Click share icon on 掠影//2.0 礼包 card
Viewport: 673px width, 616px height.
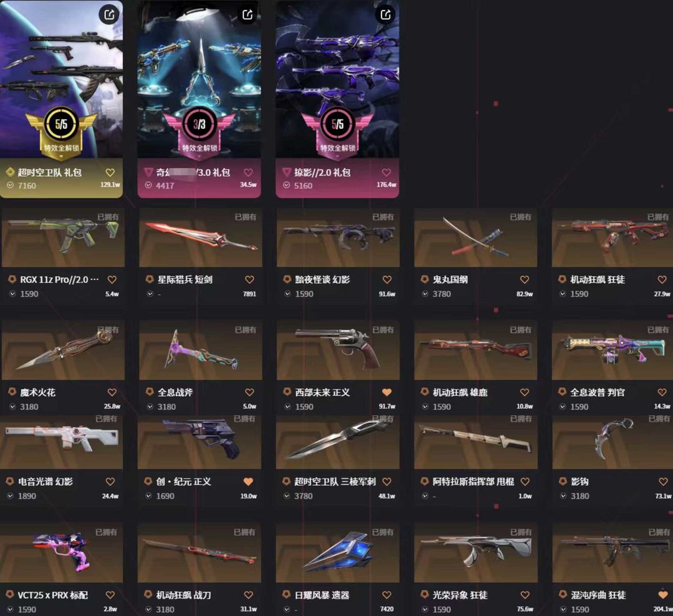(x=386, y=15)
